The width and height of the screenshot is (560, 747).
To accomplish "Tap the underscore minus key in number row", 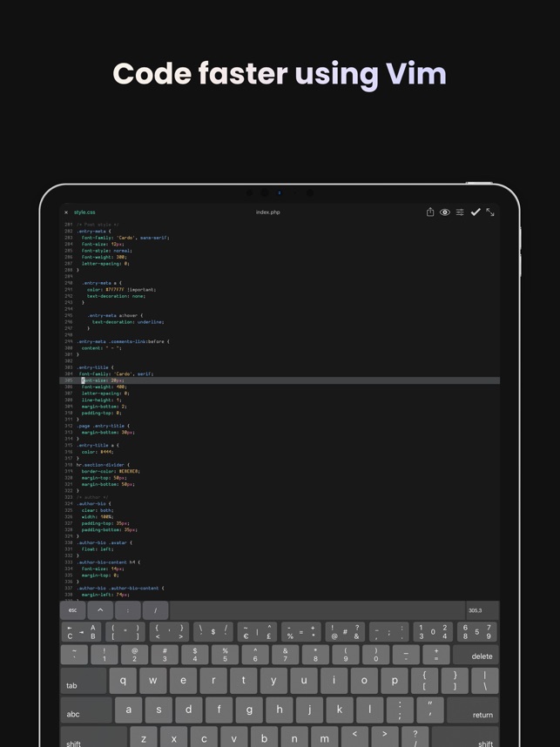I will (x=406, y=655).
